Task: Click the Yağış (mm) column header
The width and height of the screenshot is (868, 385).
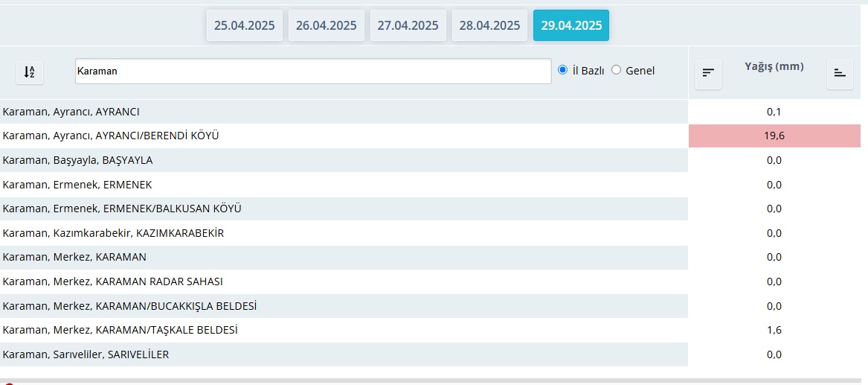Action: pyautogui.click(x=774, y=66)
